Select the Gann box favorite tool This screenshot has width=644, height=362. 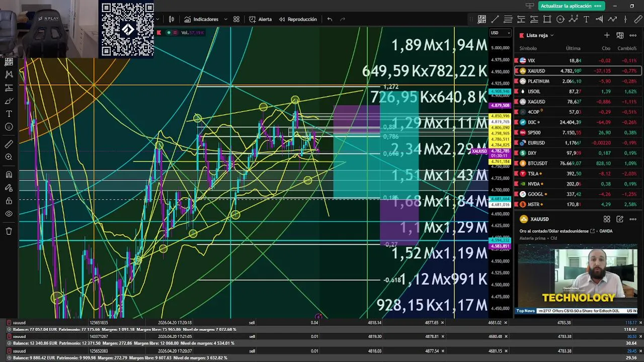coord(482,19)
